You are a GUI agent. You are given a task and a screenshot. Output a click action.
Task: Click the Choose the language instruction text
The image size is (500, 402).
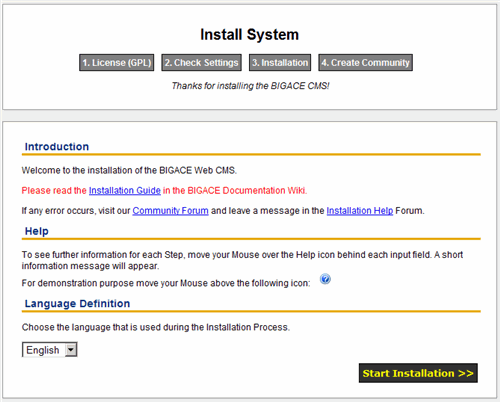coord(156,327)
